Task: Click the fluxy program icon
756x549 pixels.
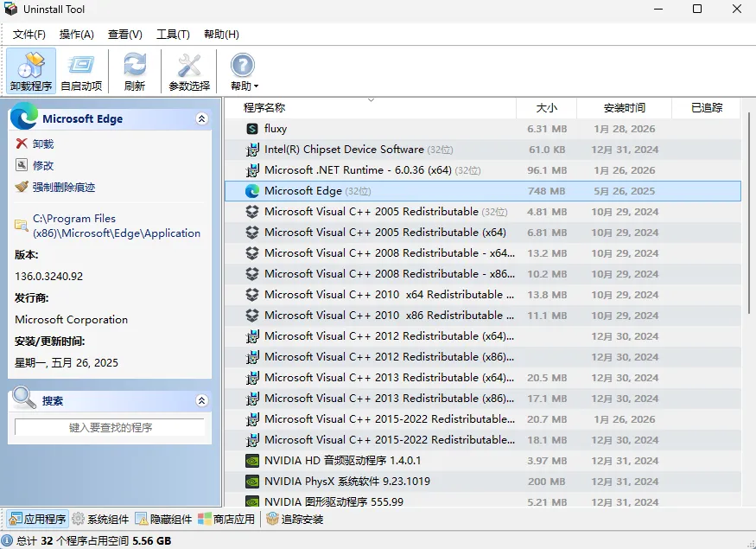Action: pyautogui.click(x=252, y=129)
